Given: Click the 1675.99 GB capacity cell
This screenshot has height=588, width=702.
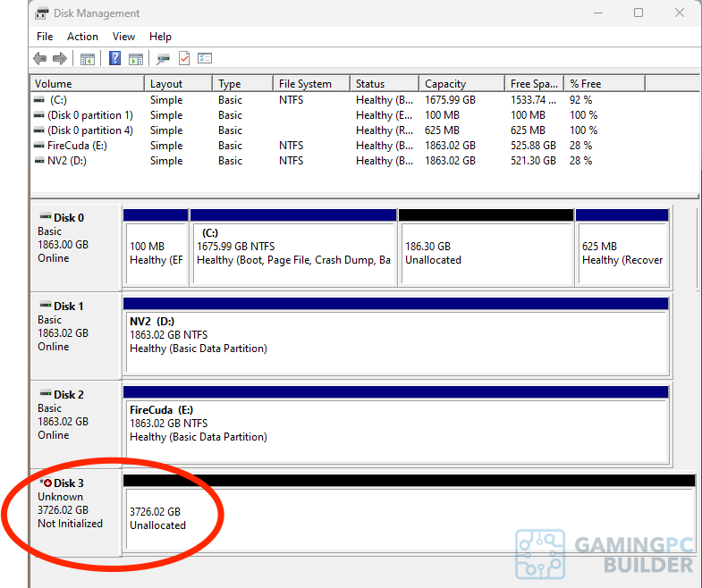Looking at the screenshot, I should tap(450, 100).
